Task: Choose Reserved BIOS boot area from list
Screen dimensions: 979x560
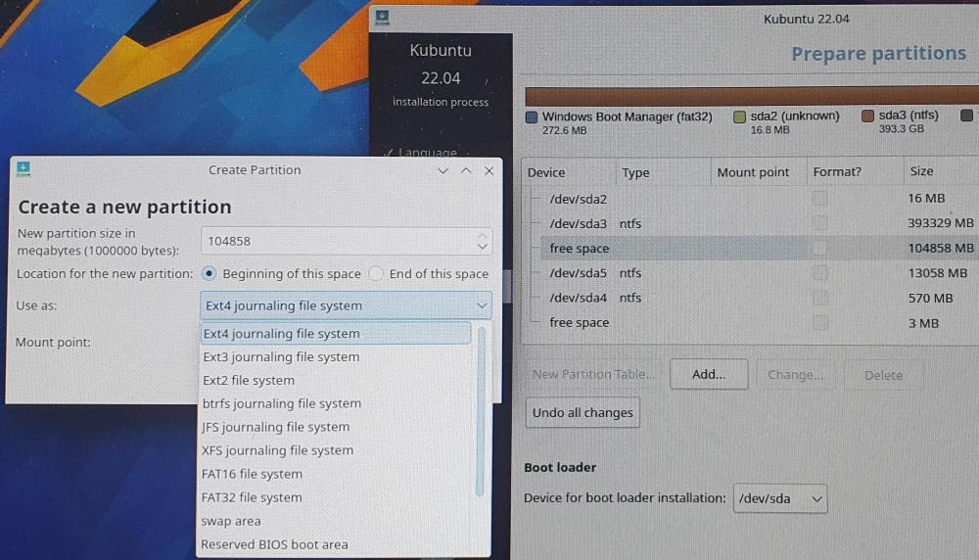Action: [336, 544]
